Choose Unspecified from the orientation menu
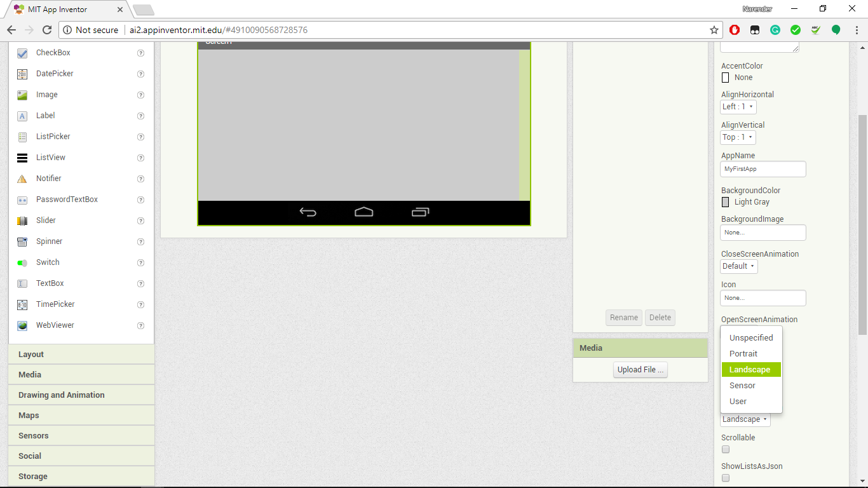This screenshot has width=868, height=488. [751, 338]
